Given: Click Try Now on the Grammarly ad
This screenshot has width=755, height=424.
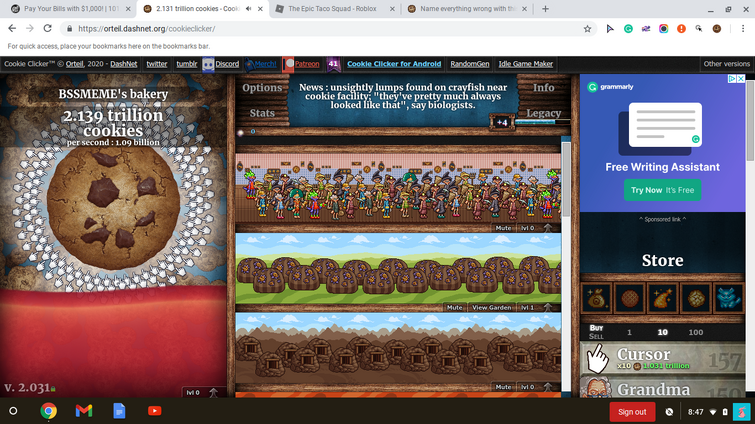Looking at the screenshot, I should (x=663, y=190).
